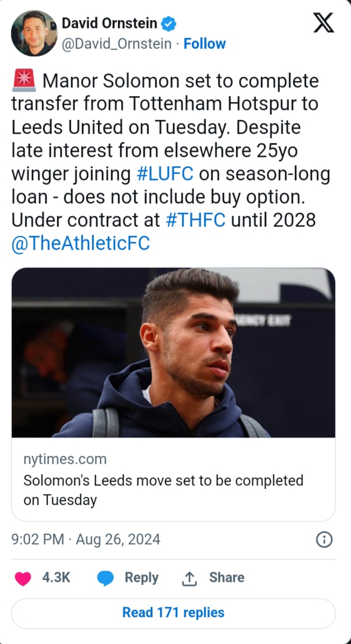Image resolution: width=351 pixels, height=644 pixels.
Task: Click the David Ornstein display name
Action: 109,23
